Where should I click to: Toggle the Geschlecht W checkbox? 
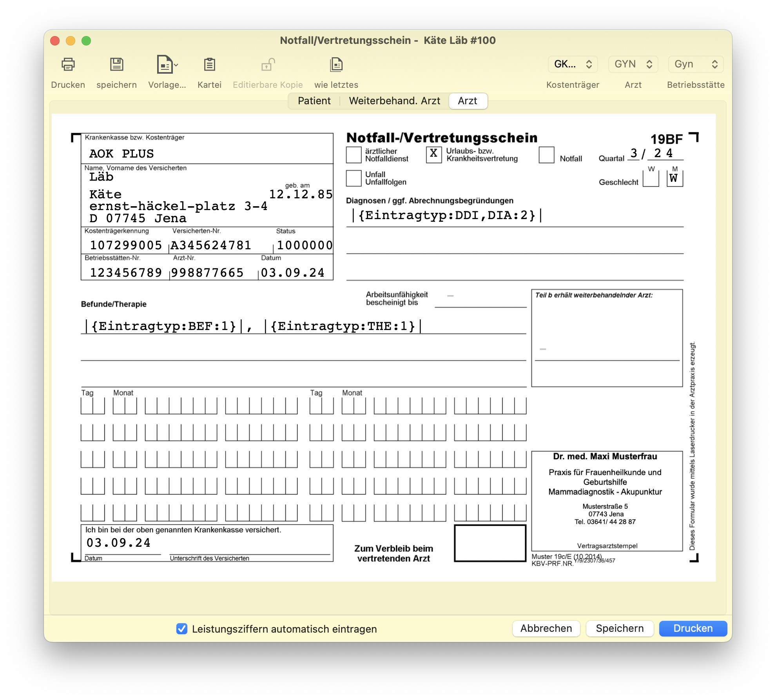(651, 179)
